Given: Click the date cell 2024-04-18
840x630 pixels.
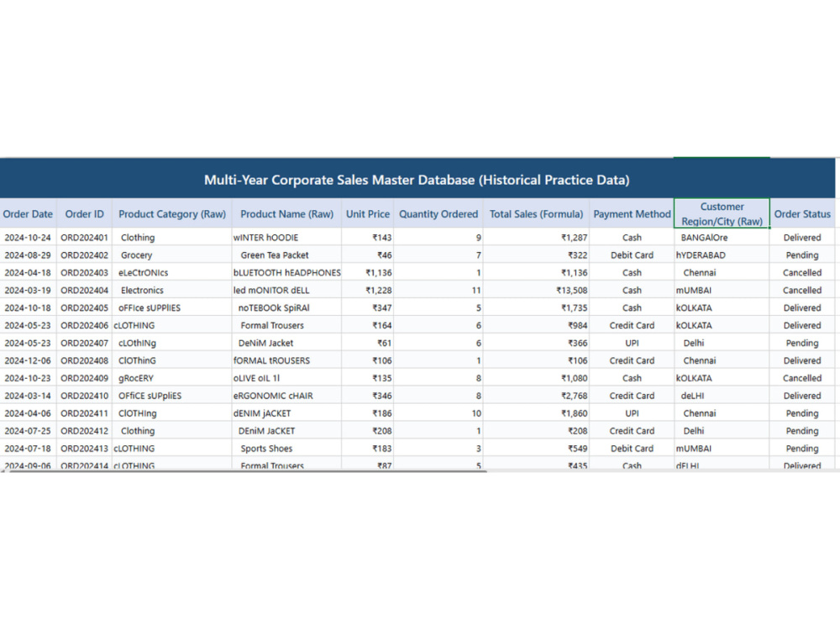Looking at the screenshot, I should (x=28, y=273).
